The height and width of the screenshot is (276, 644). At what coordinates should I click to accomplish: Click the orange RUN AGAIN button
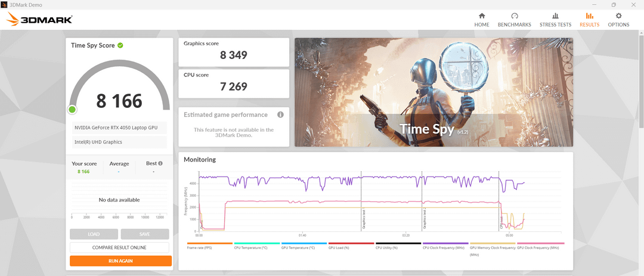pyautogui.click(x=120, y=261)
